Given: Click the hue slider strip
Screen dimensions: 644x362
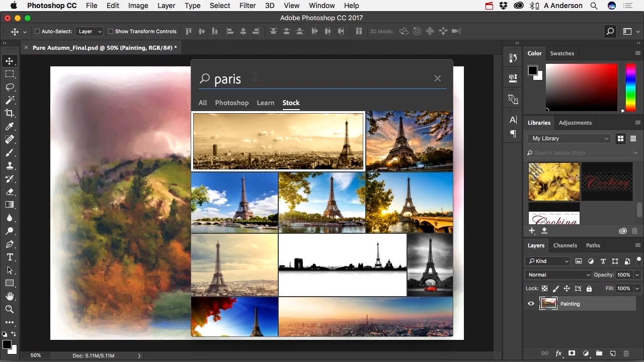Looking at the screenshot, I should click(630, 86).
